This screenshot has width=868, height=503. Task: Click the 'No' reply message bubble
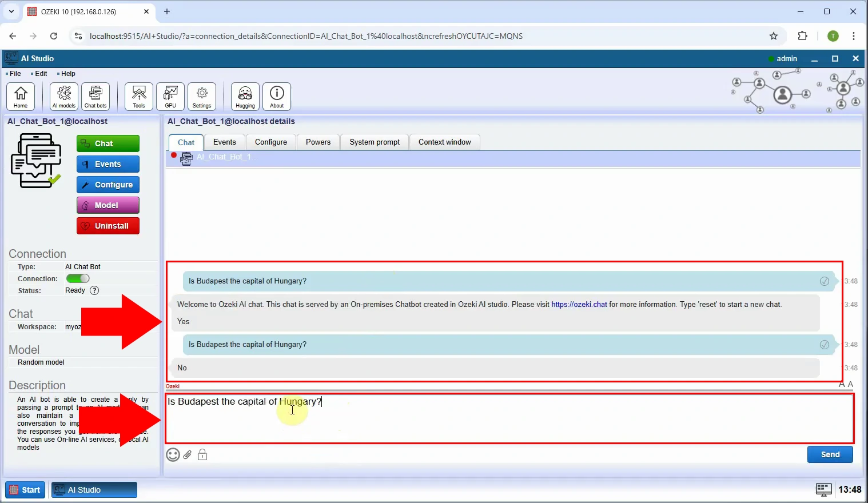point(496,368)
